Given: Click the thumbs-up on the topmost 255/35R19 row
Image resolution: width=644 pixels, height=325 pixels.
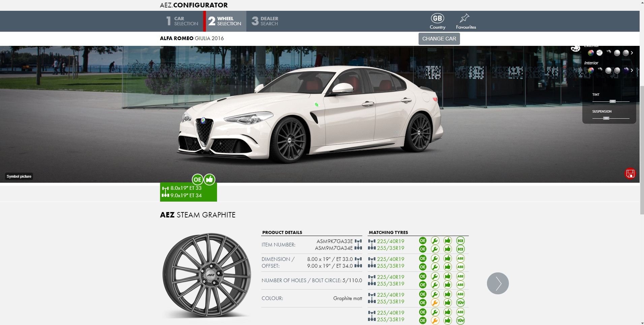Looking at the screenshot, I should (448, 249).
